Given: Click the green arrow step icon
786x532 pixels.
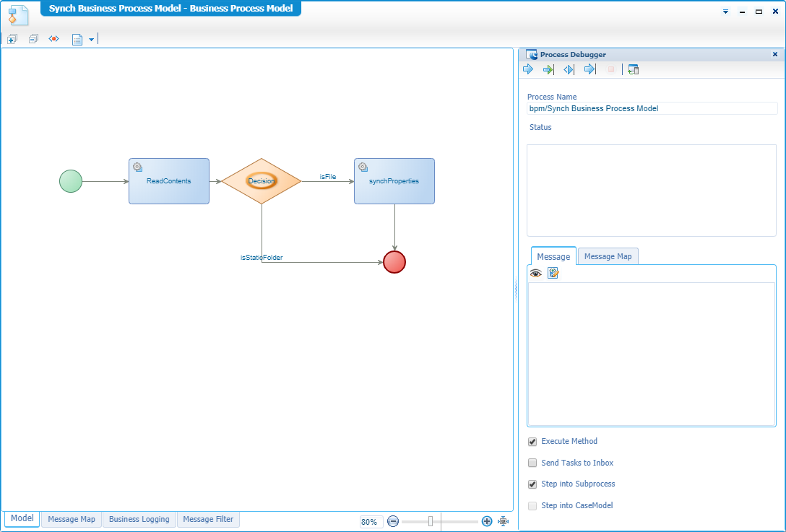Looking at the screenshot, I should (548, 69).
